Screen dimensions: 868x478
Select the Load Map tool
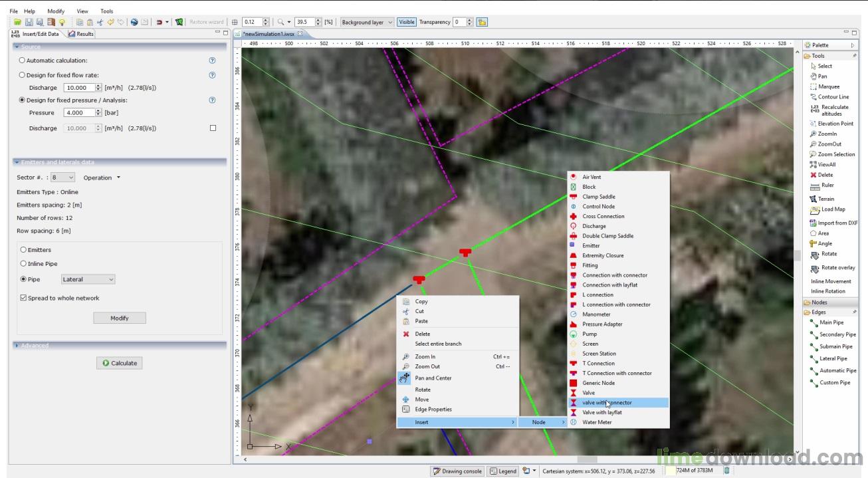click(x=833, y=209)
